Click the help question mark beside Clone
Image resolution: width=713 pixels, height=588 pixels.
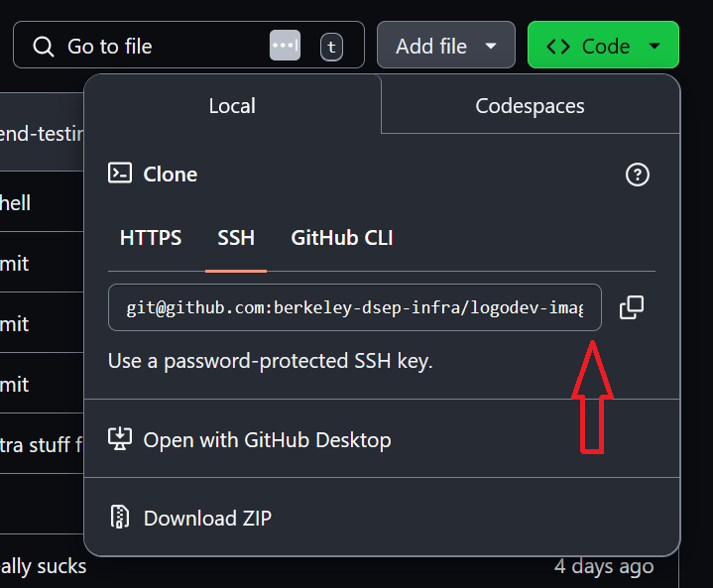point(638,175)
